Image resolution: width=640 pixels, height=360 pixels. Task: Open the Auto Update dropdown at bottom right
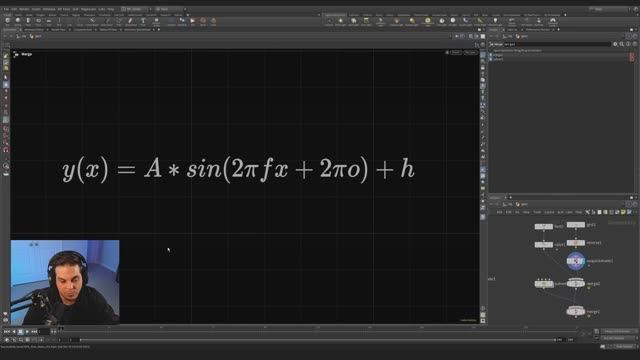[x=624, y=347]
